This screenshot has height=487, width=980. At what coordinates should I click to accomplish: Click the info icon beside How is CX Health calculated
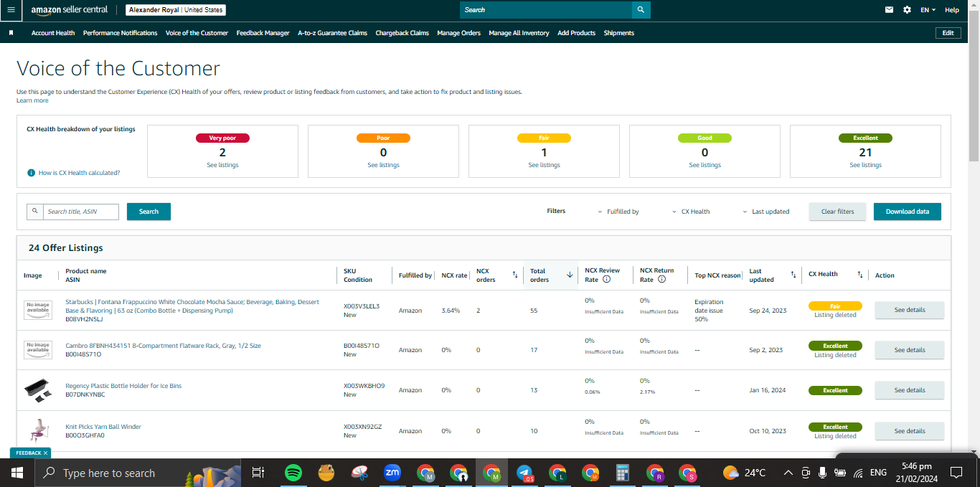click(31, 173)
